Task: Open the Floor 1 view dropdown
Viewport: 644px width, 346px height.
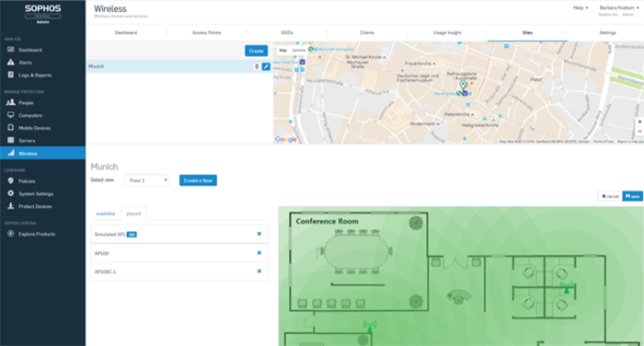Action: coord(146,180)
